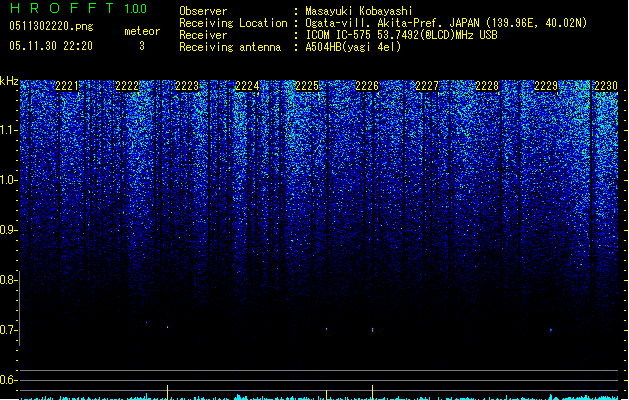This screenshot has height=400, width=629.
Task: Click the 1.1 kHz axis tick label
Action: tap(9, 130)
